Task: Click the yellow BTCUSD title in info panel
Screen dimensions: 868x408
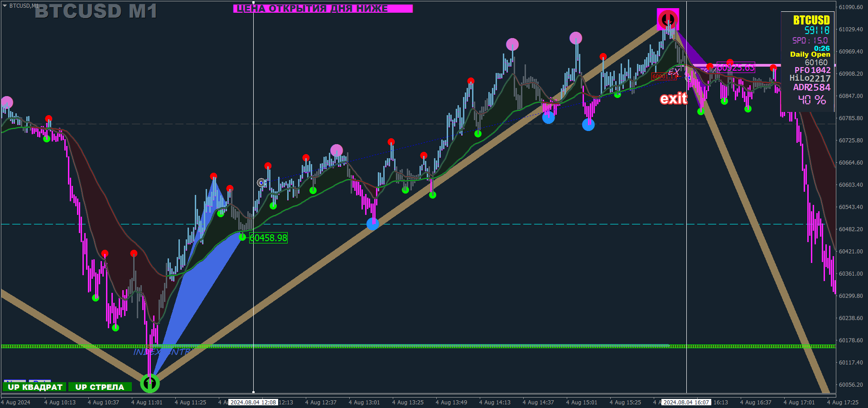Action: point(811,20)
